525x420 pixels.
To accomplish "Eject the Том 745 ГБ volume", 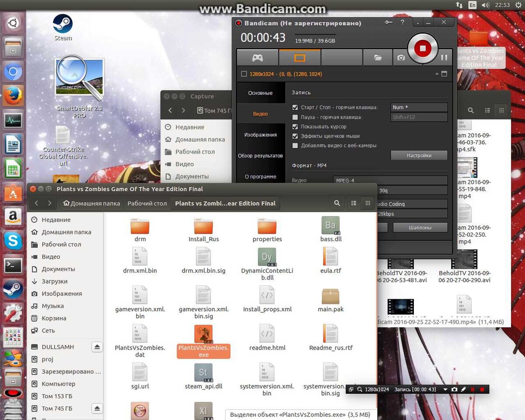I will [x=97, y=408].
